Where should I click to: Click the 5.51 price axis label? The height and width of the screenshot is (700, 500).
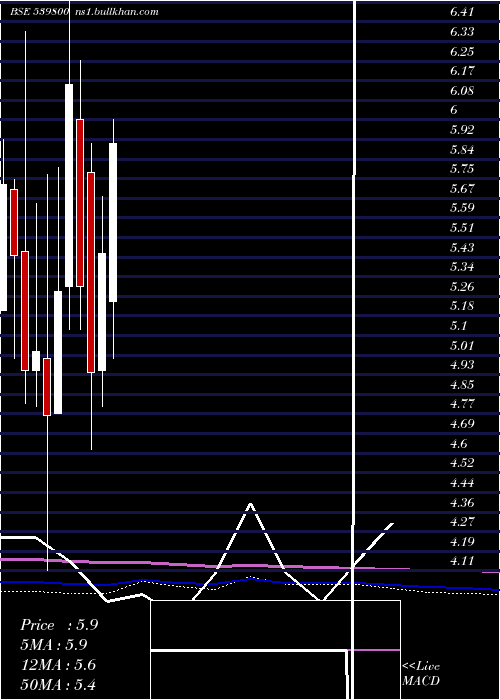pyautogui.click(x=462, y=228)
